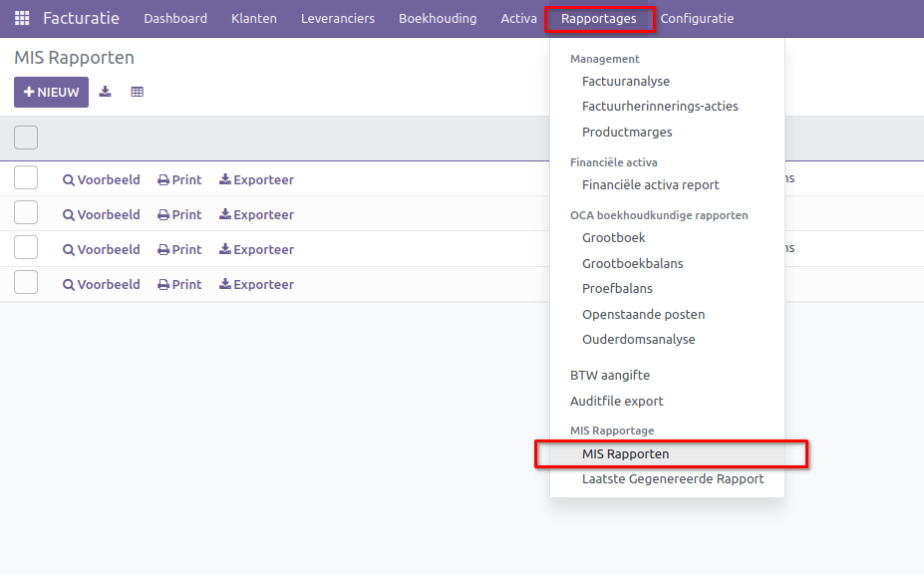Select Grootboekbalans in the open menu
The height and width of the screenshot is (574, 924).
click(x=632, y=263)
